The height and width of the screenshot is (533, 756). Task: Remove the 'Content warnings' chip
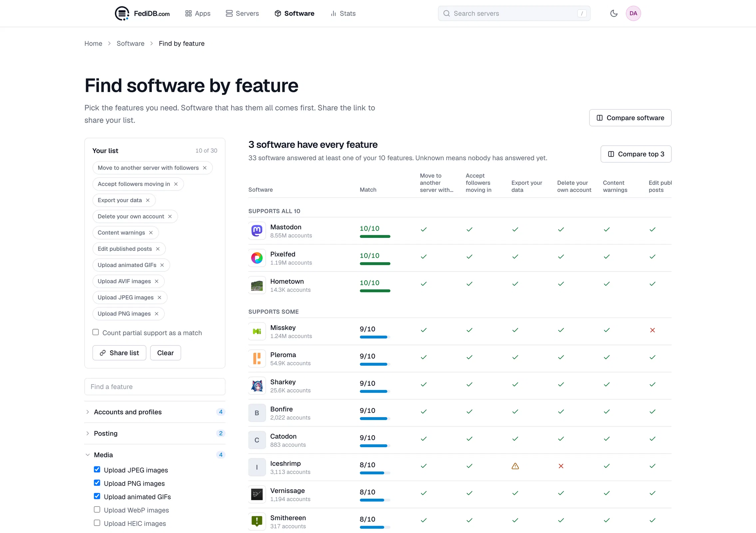click(151, 233)
